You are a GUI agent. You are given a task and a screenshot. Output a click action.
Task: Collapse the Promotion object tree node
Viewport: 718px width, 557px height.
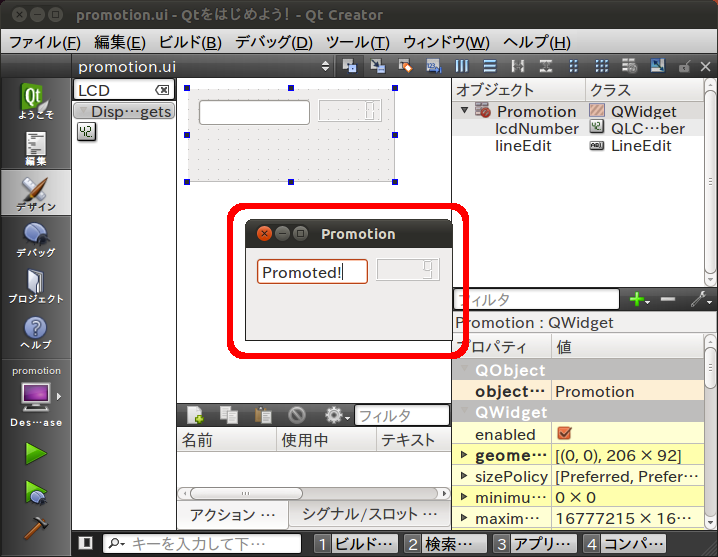point(465,111)
